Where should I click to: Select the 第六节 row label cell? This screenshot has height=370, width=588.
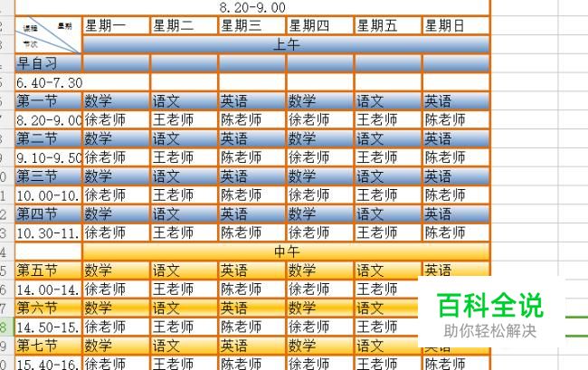48,308
